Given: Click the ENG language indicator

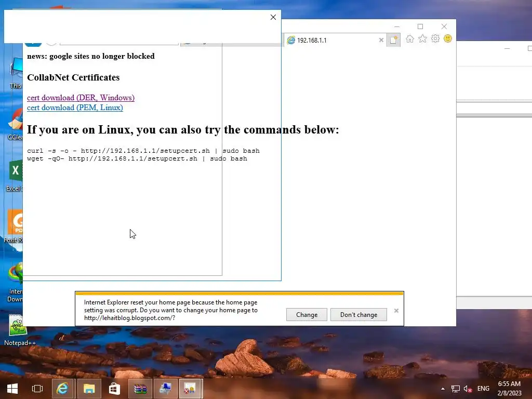Looking at the screenshot, I should 483,389.
